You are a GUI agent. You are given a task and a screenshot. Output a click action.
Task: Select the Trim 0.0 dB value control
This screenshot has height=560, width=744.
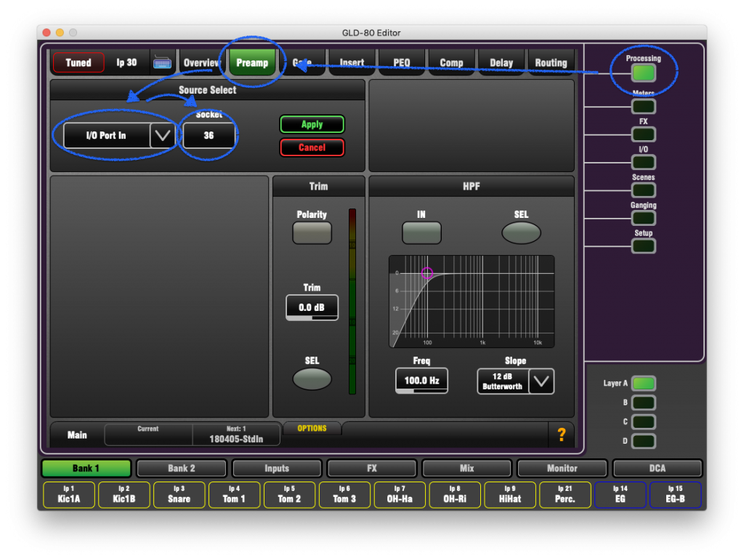point(312,308)
